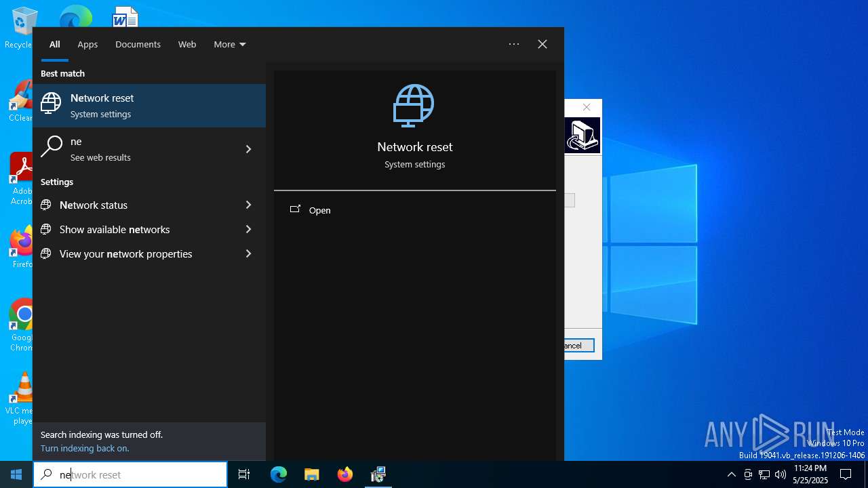Click the Adobe Acrobat desktop shortcut
This screenshot has height=488, width=868.
point(20,179)
